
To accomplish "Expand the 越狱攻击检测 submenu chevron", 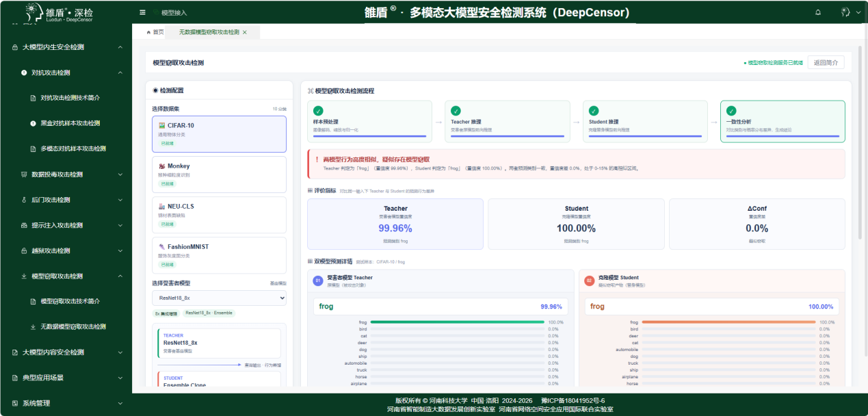I will click(120, 250).
